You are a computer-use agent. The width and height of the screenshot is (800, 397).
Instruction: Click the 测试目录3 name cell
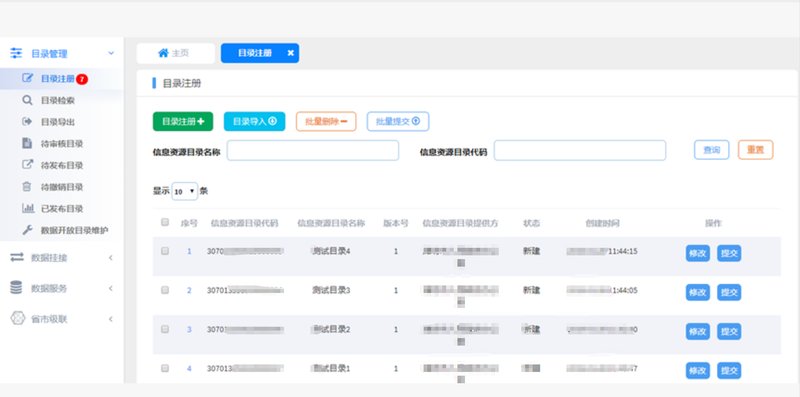pos(331,290)
